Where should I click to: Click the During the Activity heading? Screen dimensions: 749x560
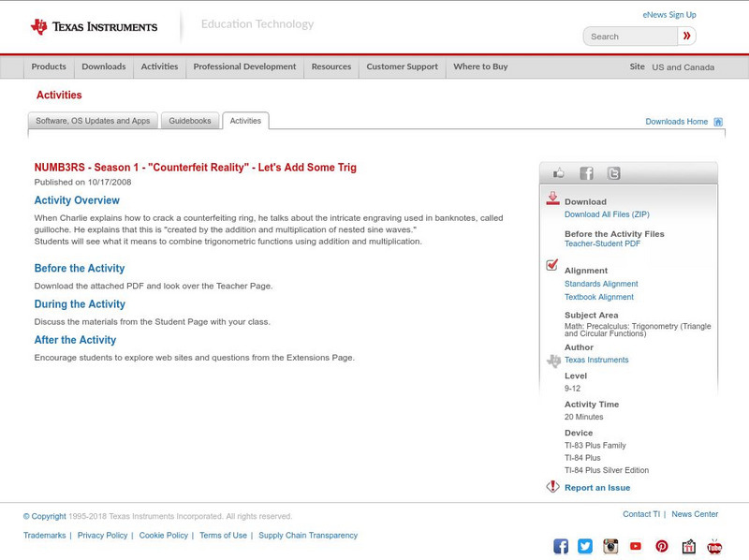coord(80,304)
